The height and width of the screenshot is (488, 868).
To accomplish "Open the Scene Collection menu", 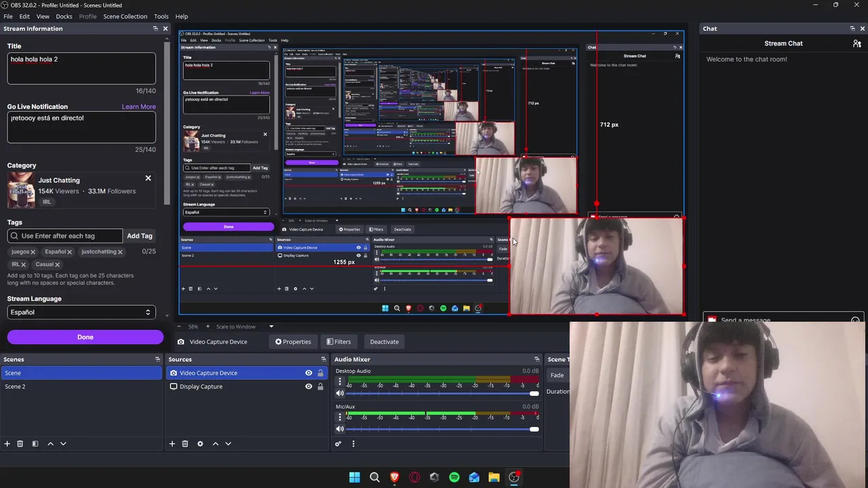I will point(125,16).
